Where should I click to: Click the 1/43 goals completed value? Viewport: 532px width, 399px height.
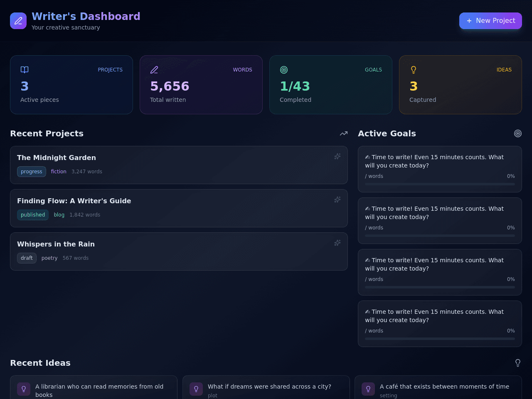pos(295,86)
